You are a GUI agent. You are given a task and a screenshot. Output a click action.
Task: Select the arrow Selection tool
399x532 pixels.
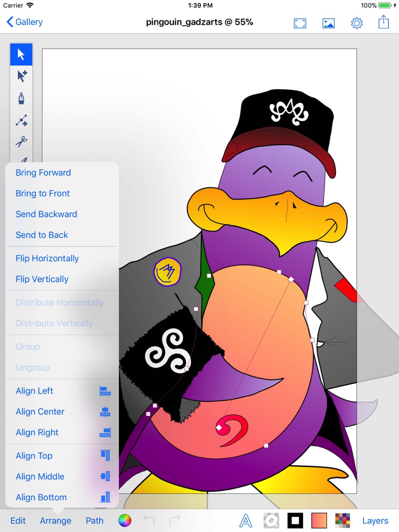point(21,54)
